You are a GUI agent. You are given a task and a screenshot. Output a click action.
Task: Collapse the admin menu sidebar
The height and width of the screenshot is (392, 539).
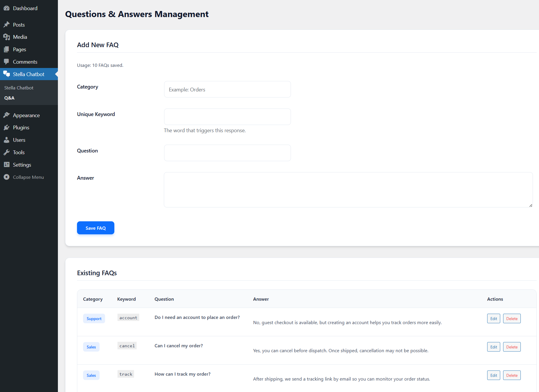[7, 177]
